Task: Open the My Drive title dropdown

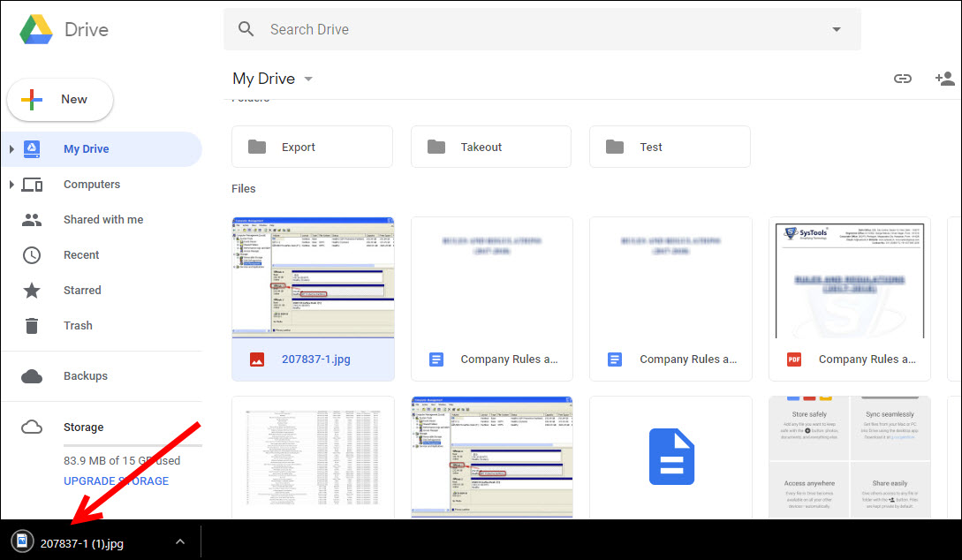Action: pyautogui.click(x=308, y=79)
